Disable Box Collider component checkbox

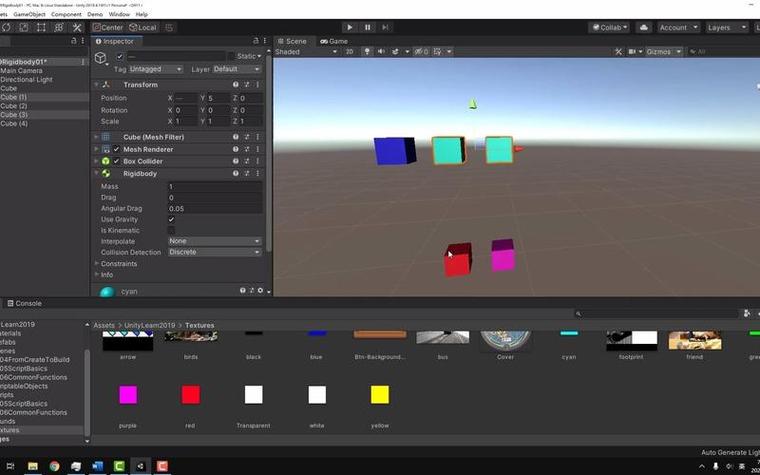[116, 161]
